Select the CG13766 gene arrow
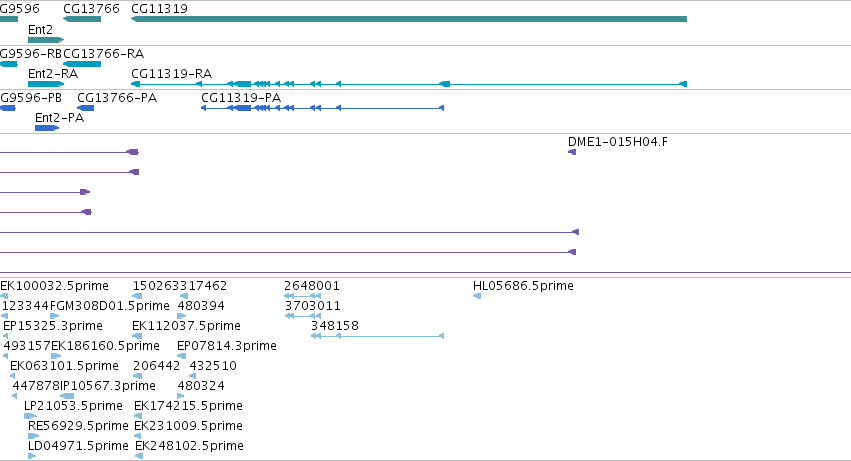The image size is (851, 461). [82, 19]
